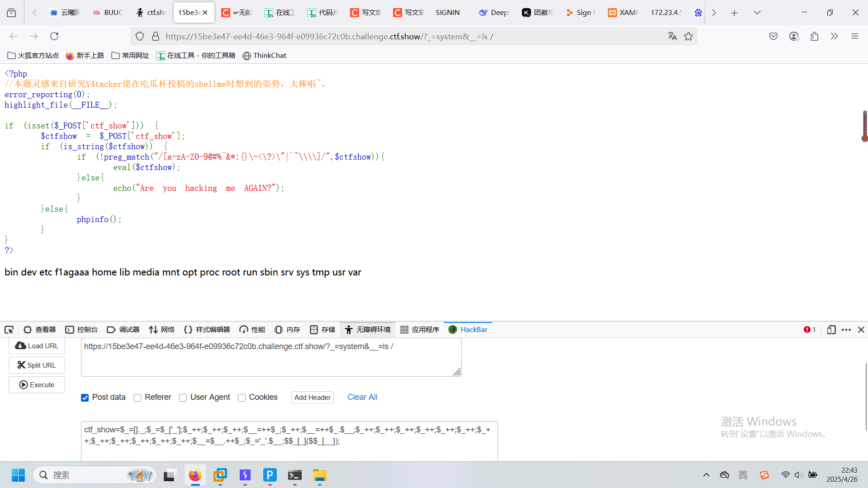Open the 火狐官方站点 bookmark folder
The width and height of the screenshot is (868, 488).
(x=33, y=56)
